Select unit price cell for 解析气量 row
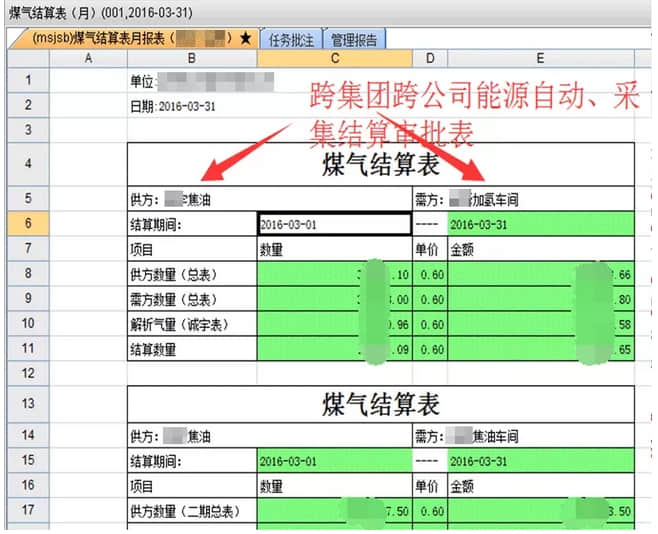This screenshot has width=658, height=534. pos(429,324)
